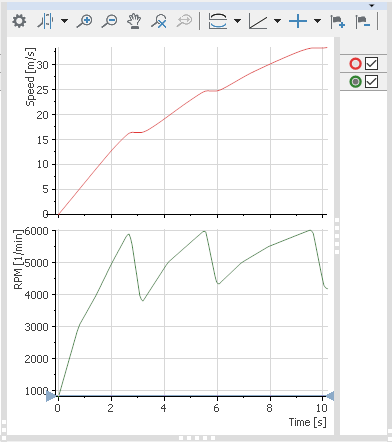Screen dimensions: 392x442
Task: Select the cursor measurement tool
Action: (45, 21)
